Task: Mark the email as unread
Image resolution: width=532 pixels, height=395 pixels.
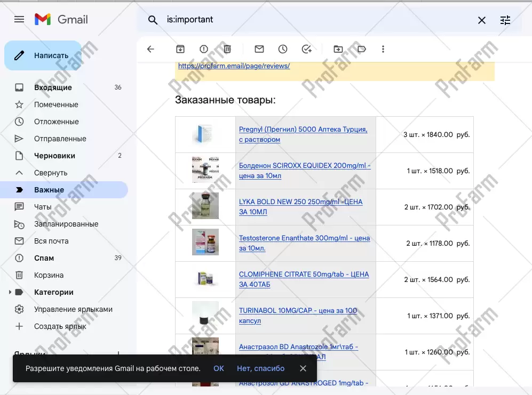Action: 259,49
